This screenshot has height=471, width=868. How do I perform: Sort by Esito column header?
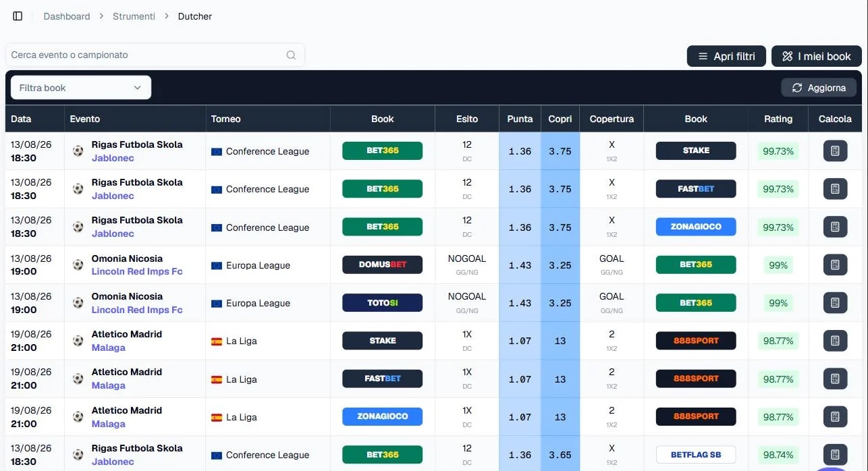coord(467,119)
